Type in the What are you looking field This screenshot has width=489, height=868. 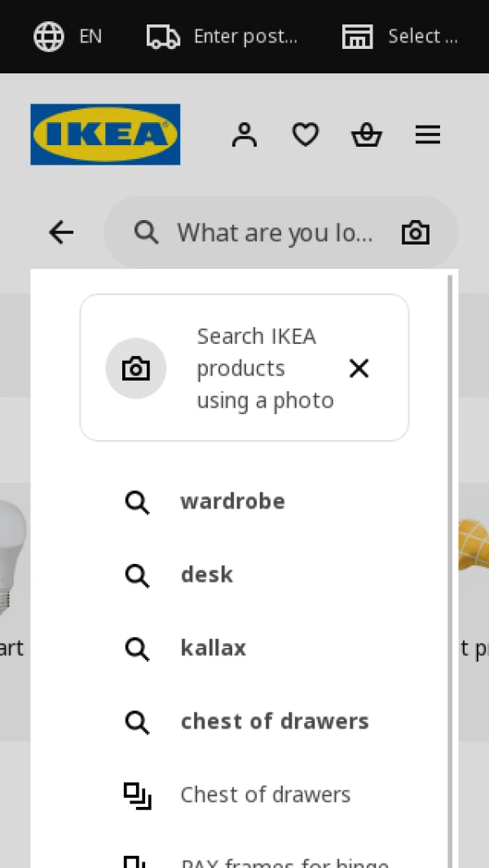274,233
